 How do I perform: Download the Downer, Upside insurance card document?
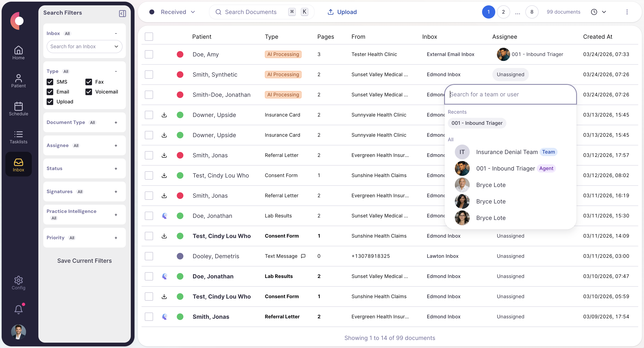point(164,115)
